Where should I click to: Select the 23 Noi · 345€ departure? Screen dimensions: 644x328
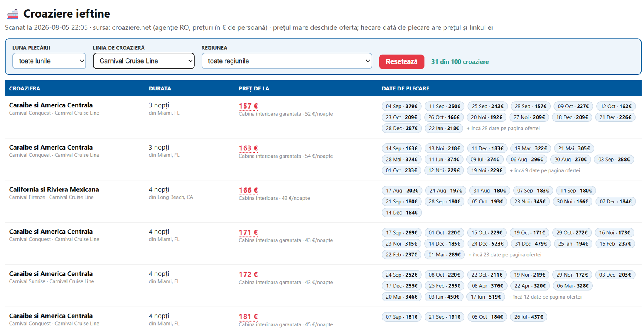(530, 202)
